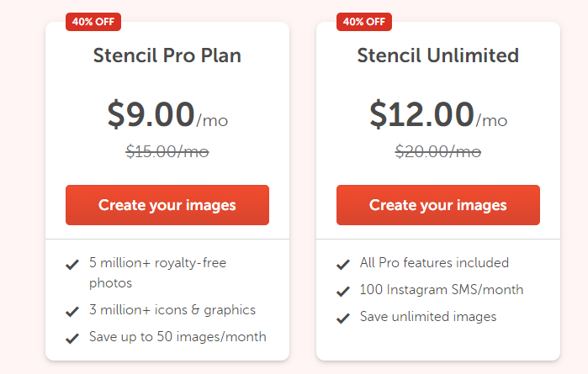Click checkmark beside 100 Instagram SMS/month

click(x=343, y=292)
